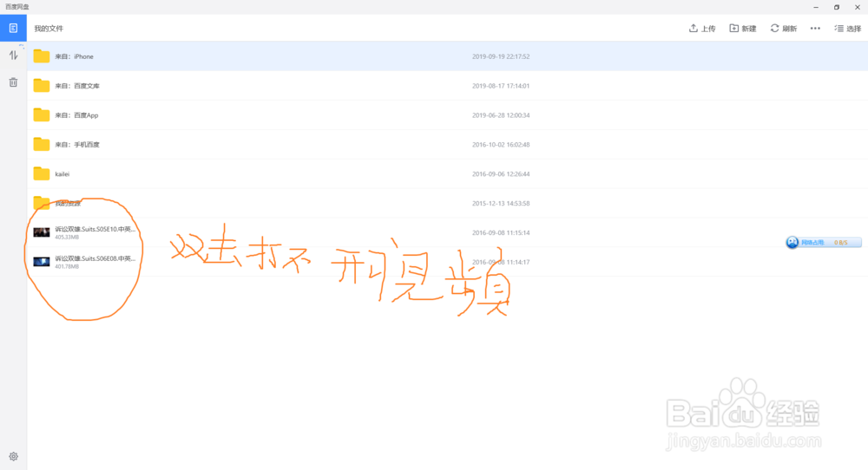The height and width of the screenshot is (470, 868).
Task: Select the 来自：iPhone folder icon
Action: point(42,56)
